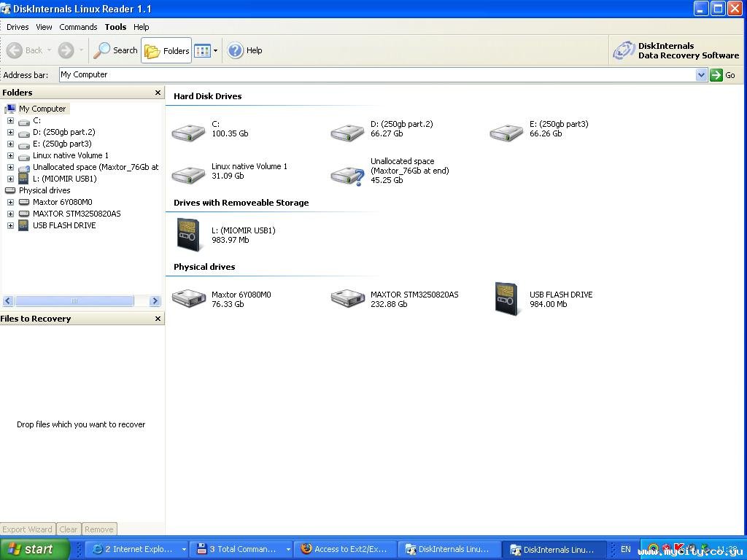Click the Hard Disk Drives section header
Screen dimensions: 747x560
207,96
